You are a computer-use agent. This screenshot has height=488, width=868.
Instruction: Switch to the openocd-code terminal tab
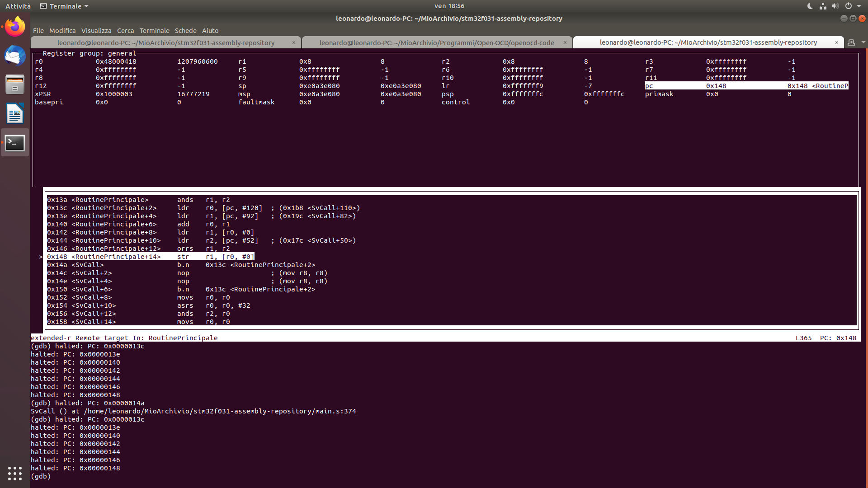[x=436, y=42]
